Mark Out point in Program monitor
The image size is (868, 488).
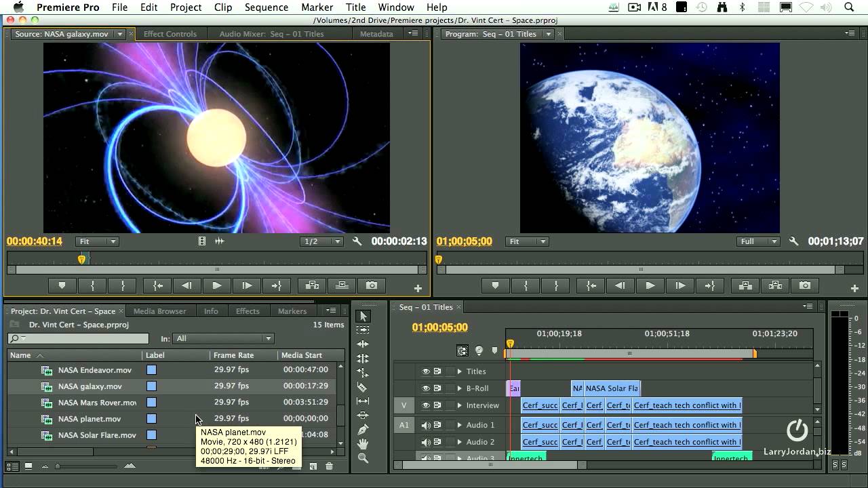(x=556, y=285)
